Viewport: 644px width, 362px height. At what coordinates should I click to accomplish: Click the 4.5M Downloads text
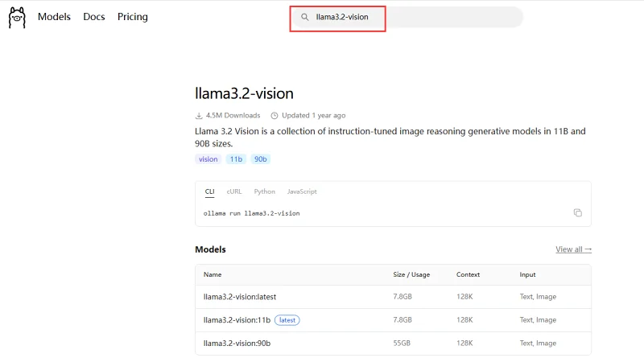[x=233, y=116]
